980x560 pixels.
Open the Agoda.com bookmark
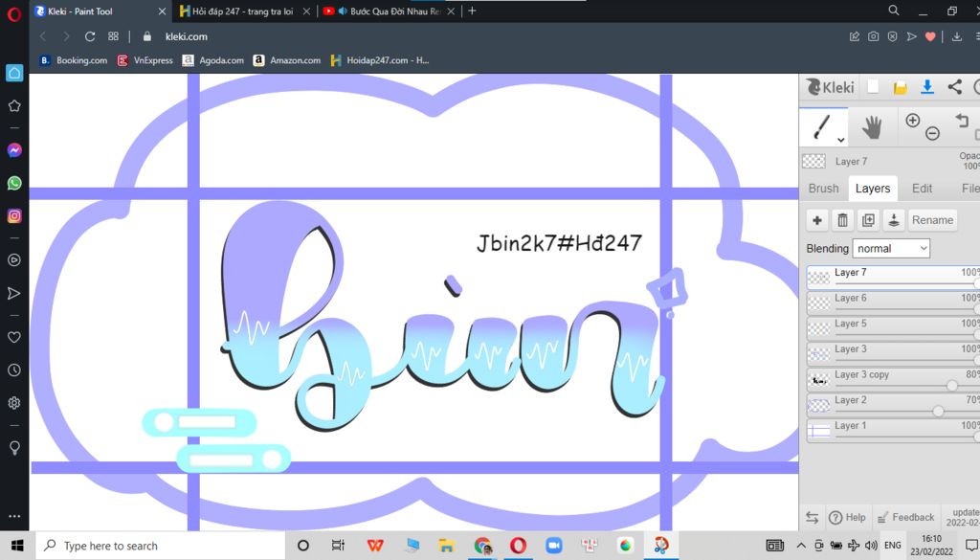(213, 60)
